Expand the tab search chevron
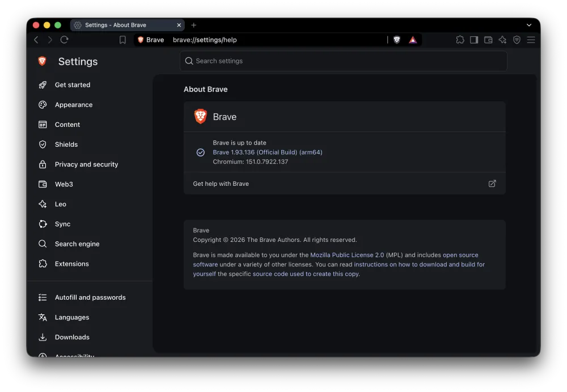This screenshot has height=392, width=567. click(529, 25)
